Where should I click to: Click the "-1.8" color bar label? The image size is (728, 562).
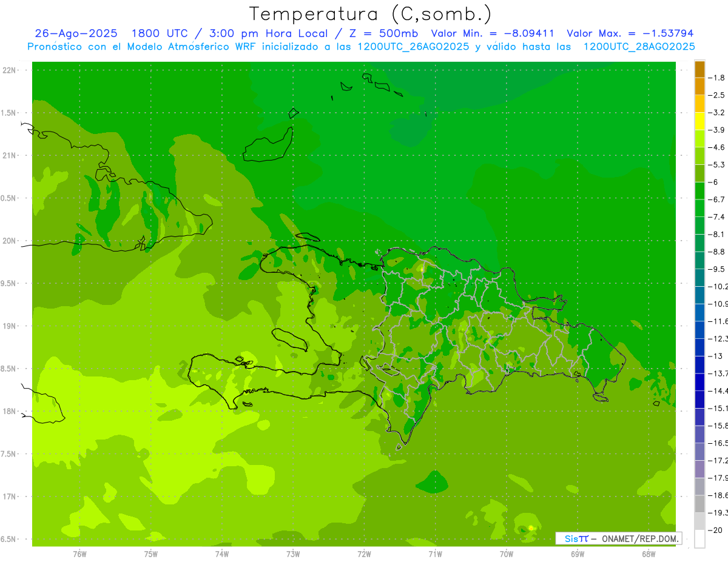tap(716, 78)
